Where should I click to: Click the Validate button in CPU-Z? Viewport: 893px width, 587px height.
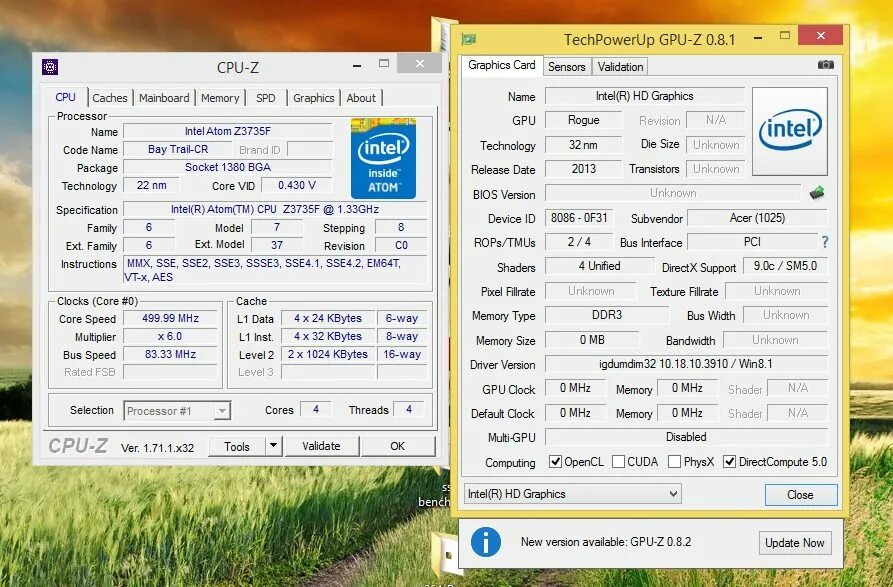[321, 446]
